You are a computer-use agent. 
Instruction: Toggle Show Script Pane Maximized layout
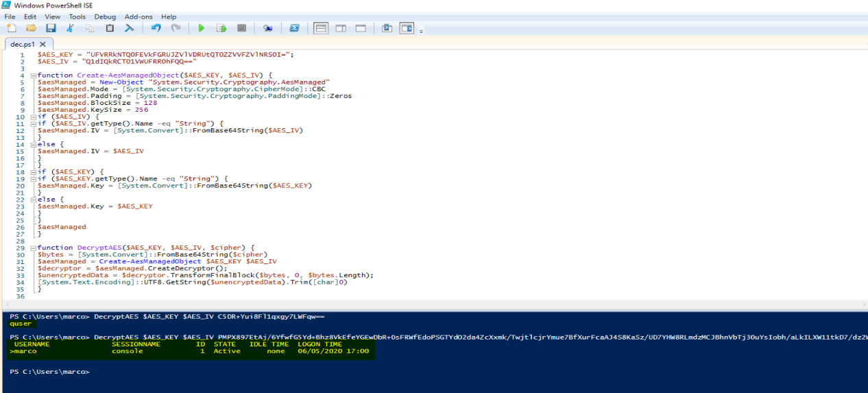(361, 28)
